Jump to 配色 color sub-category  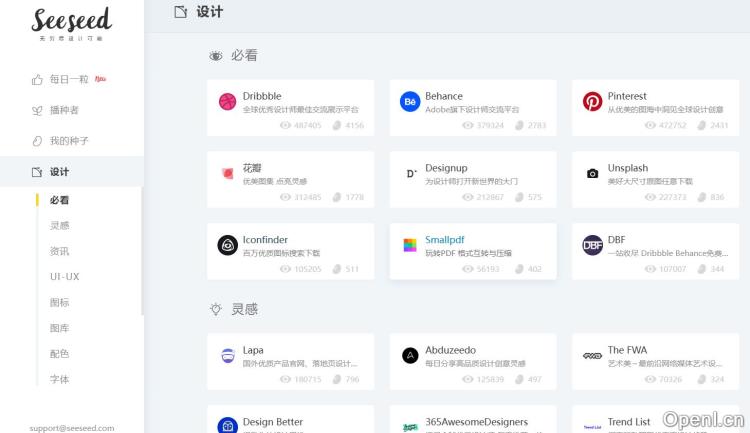[60, 353]
